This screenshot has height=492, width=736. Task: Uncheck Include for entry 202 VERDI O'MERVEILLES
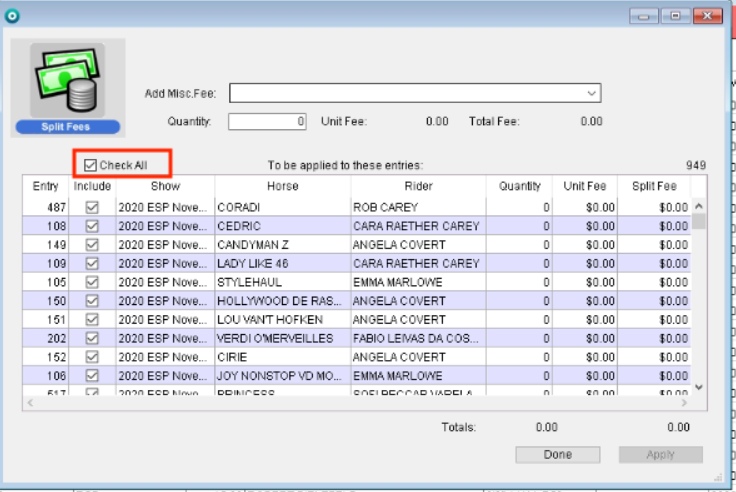92,338
